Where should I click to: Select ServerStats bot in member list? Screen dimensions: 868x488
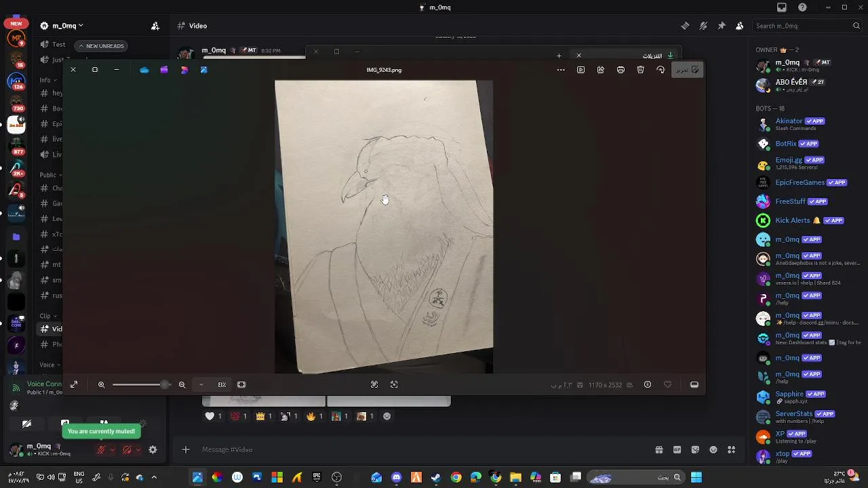pos(807,417)
